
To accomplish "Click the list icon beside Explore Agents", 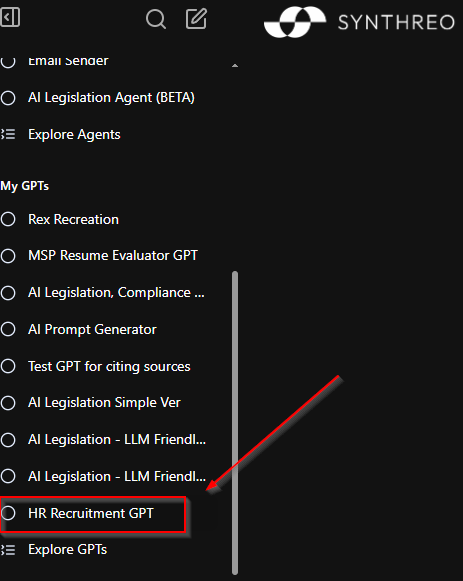I will (8, 134).
